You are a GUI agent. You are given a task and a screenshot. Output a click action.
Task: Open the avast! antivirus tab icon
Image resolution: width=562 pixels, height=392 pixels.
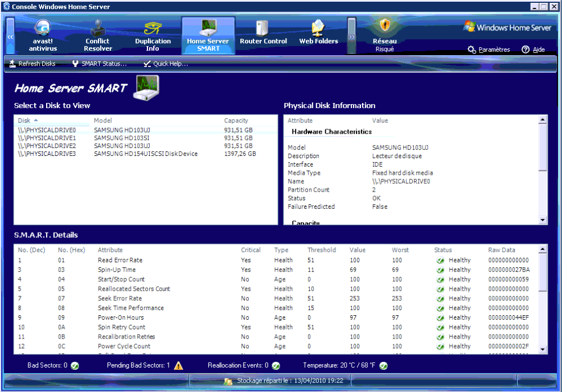(x=43, y=27)
